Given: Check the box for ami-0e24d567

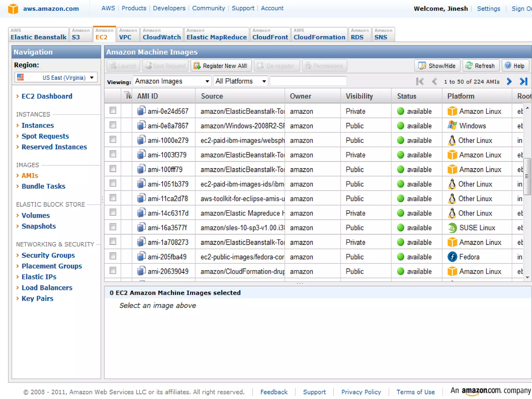Looking at the screenshot, I should [113, 111].
